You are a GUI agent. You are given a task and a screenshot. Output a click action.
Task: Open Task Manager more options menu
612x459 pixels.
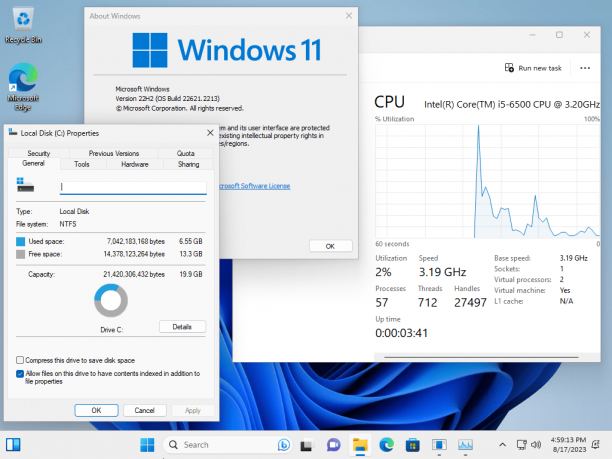tap(585, 68)
